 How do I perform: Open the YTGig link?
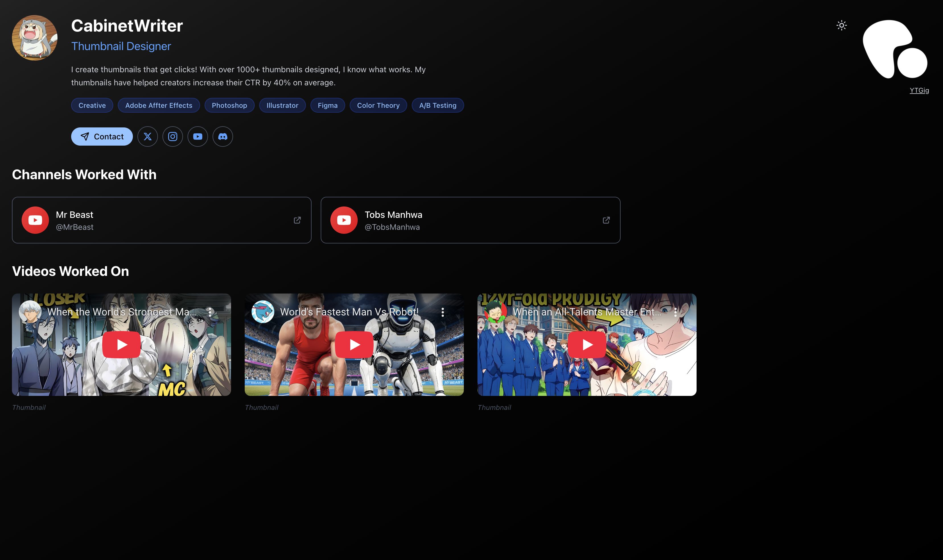pos(919,90)
